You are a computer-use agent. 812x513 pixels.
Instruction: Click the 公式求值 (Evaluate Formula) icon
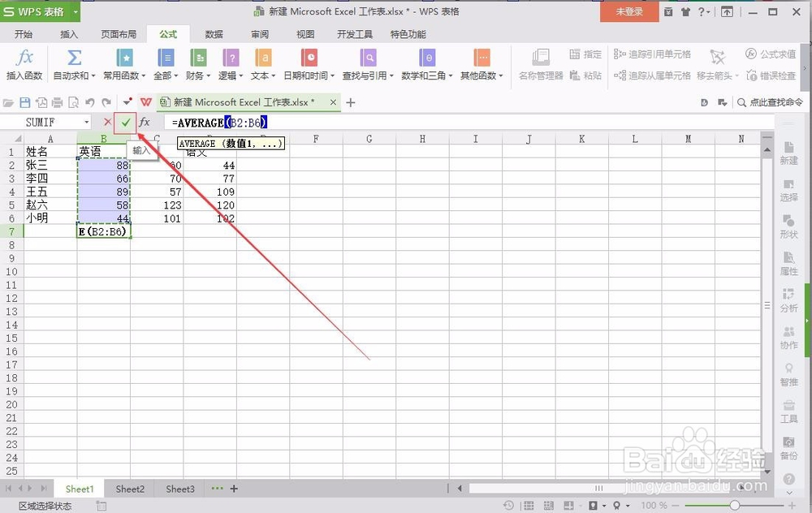point(771,54)
